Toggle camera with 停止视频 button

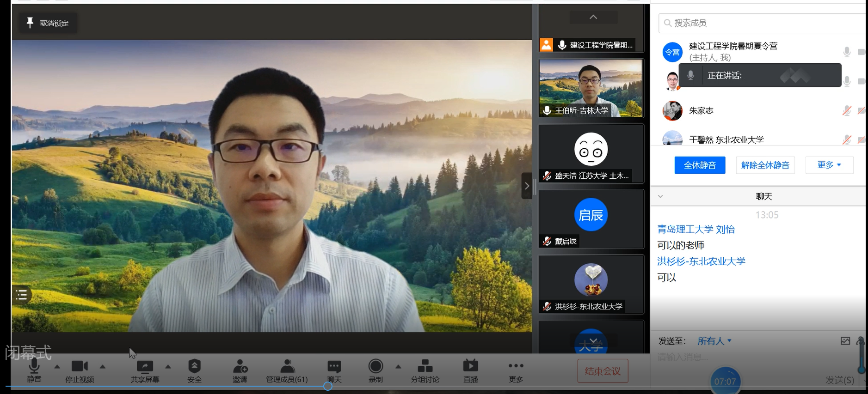(80, 367)
